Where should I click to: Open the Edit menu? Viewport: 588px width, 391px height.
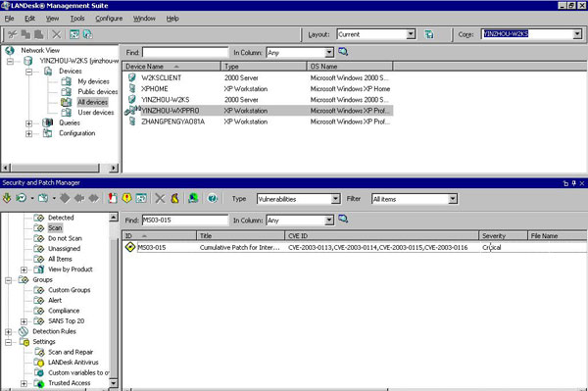[x=29, y=19]
